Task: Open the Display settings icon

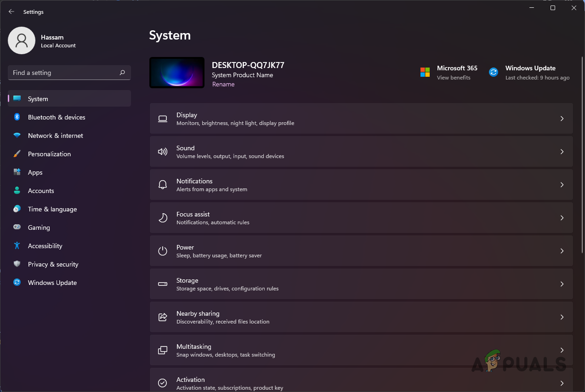Action: pos(163,119)
